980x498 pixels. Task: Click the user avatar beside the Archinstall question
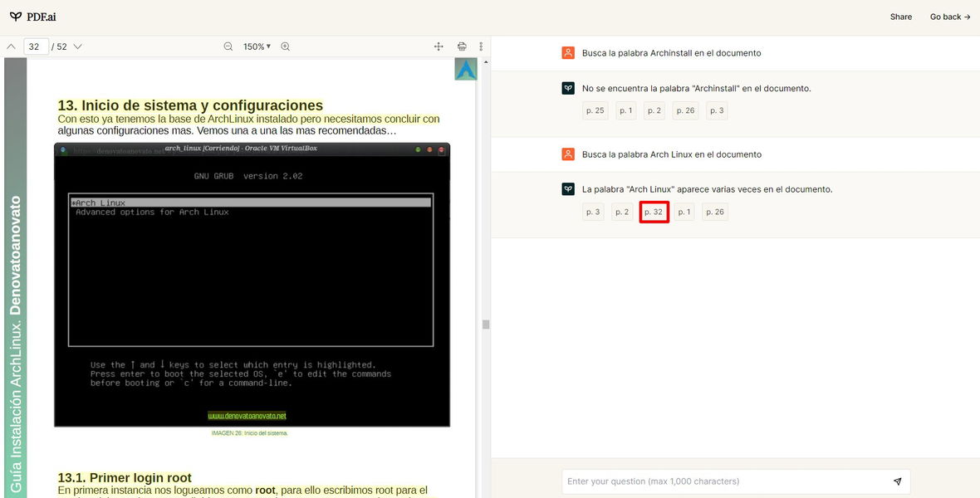(x=568, y=53)
